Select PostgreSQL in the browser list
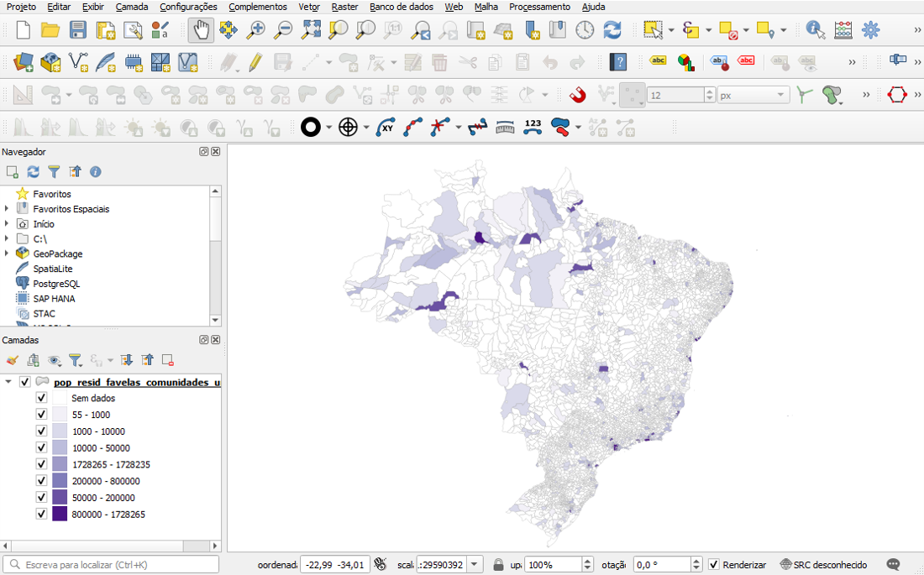 point(56,284)
